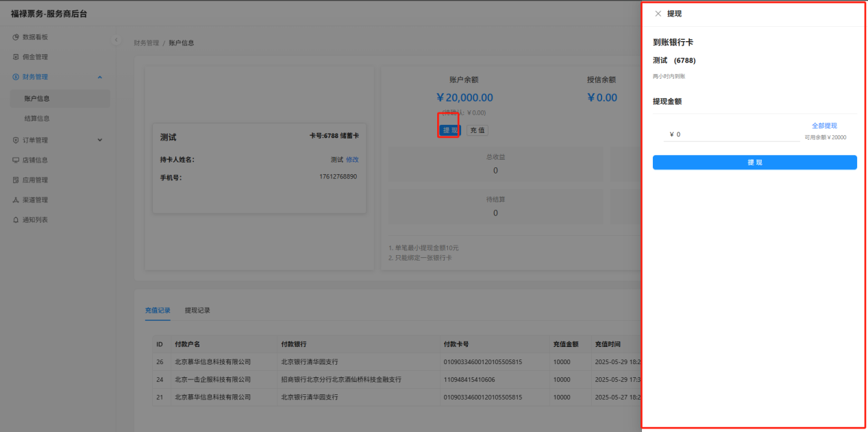Click the 应用管理 application sidebar icon
Image resolution: width=868 pixels, height=432 pixels.
click(16, 180)
